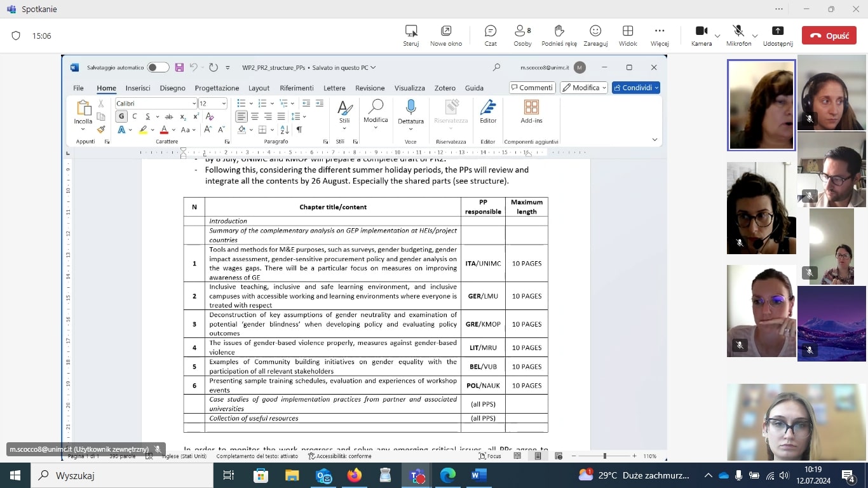Screen dimensions: 868x488
Task: Leave the meeting with Opuść
Action: point(829,36)
